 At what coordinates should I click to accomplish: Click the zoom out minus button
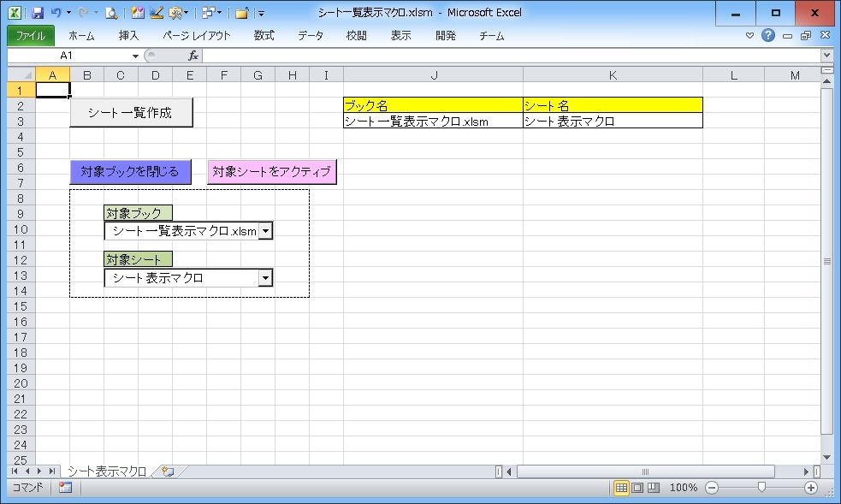pyautogui.click(x=712, y=488)
